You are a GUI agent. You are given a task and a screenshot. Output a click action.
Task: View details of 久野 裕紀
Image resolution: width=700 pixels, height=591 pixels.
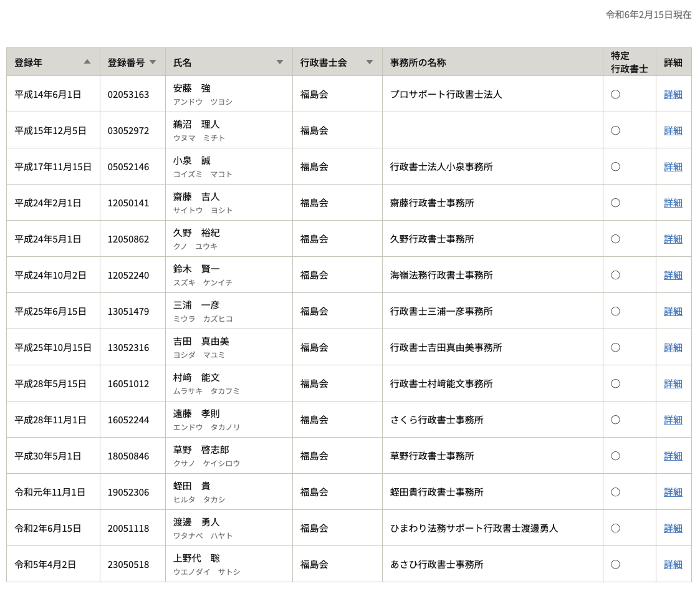point(673,239)
